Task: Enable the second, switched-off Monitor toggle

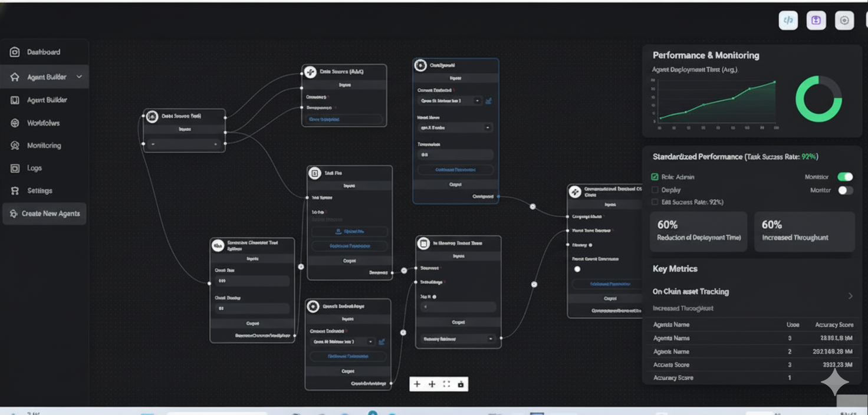Action: (x=845, y=190)
